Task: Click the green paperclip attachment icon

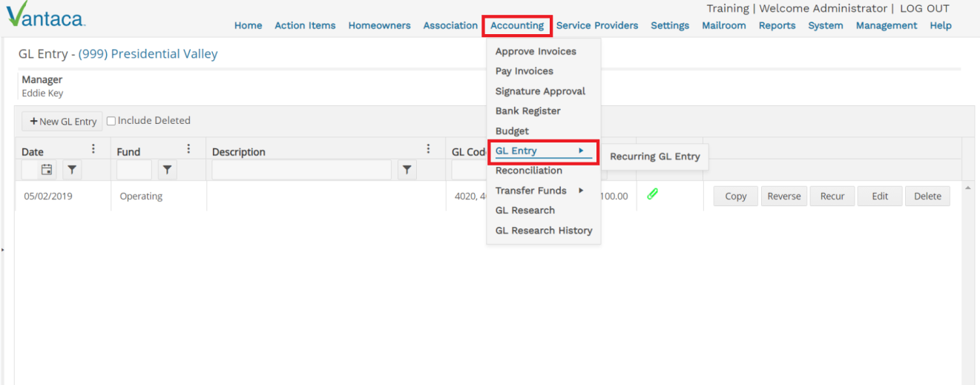Action: [653, 194]
